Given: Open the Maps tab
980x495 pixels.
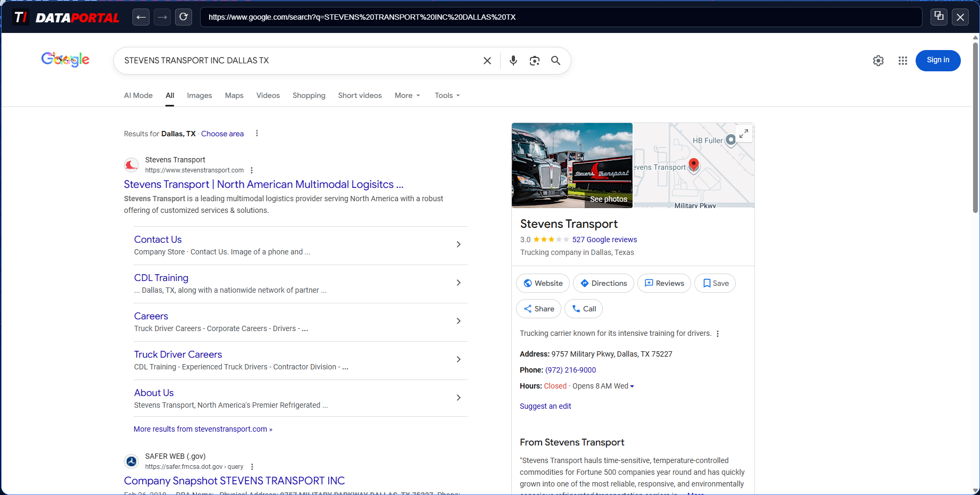Looking at the screenshot, I should [x=234, y=95].
